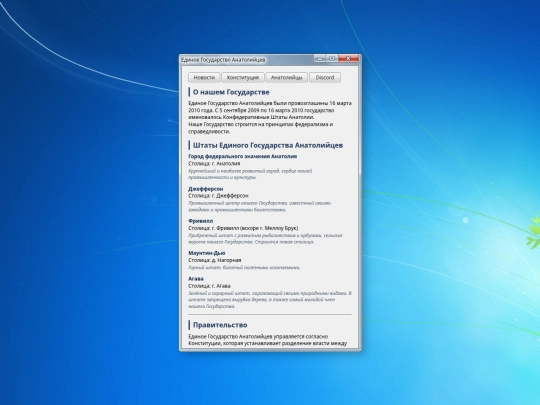Click 'Столица: г. Агава' line
This screenshot has height=405, width=540.
click(x=209, y=286)
